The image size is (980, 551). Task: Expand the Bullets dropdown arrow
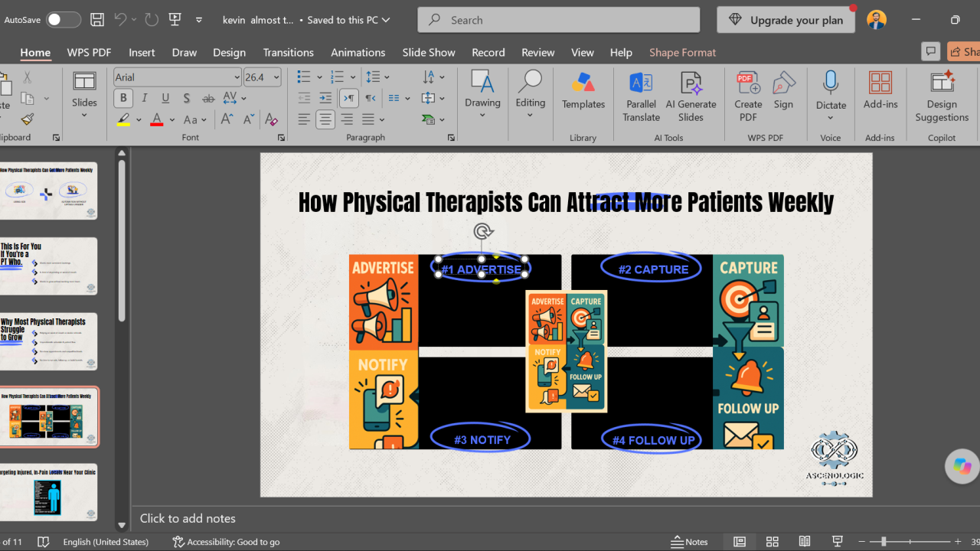[321, 77]
